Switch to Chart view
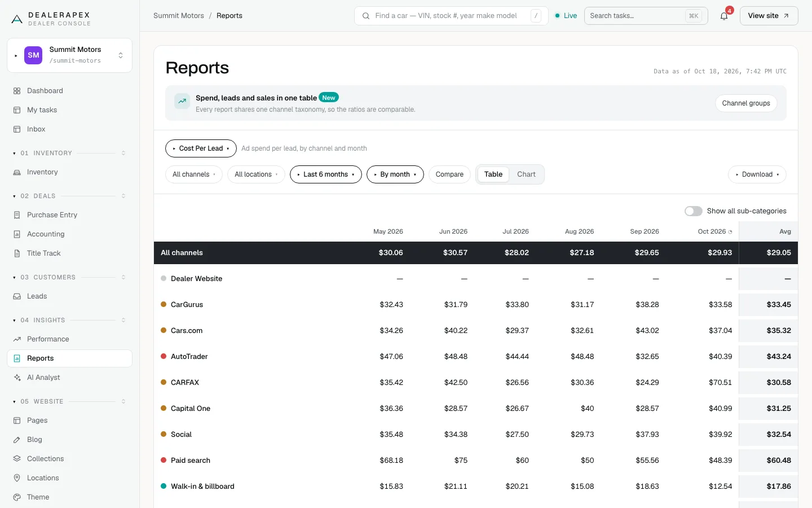812x508 pixels. [x=526, y=174]
